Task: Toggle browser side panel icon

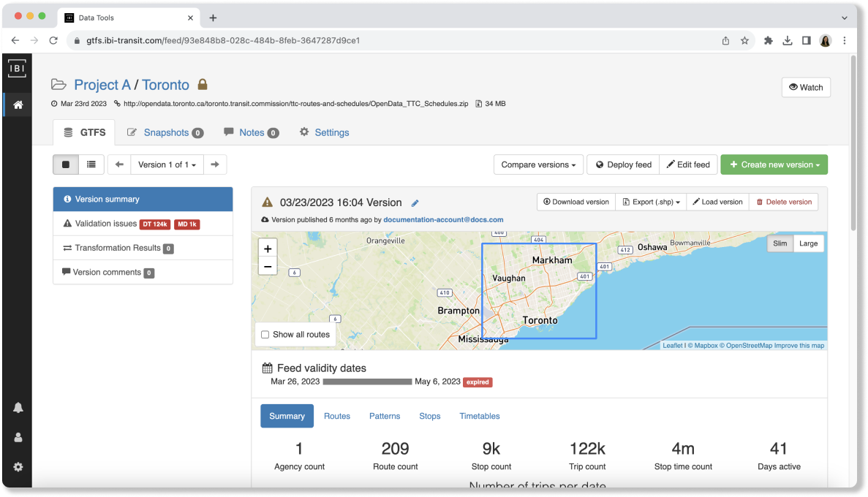Action: (807, 40)
